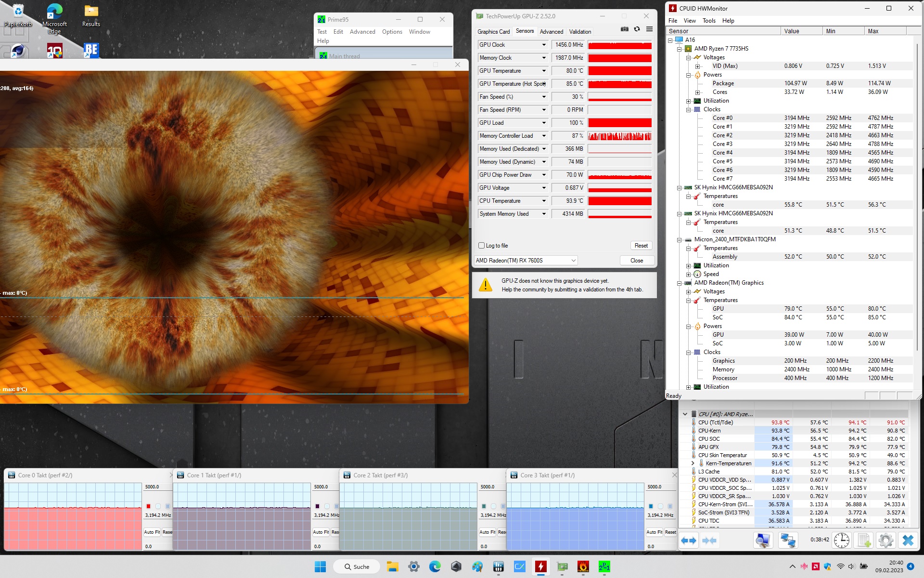
Task: Expand Utilization node under AMD Ryzen
Action: click(x=688, y=101)
